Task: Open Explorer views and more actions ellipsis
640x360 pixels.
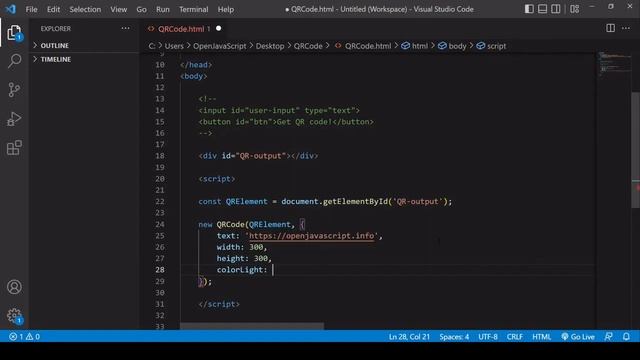Action: pos(125,28)
